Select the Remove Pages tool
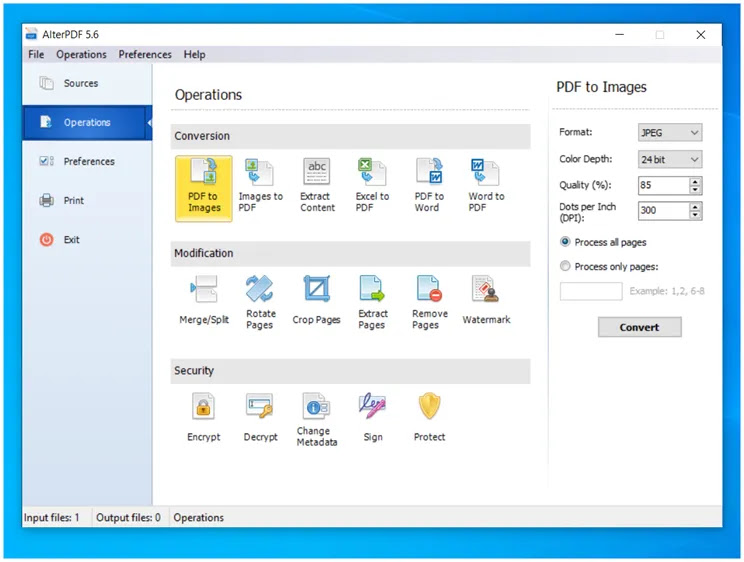The width and height of the screenshot is (744, 562). point(429,302)
